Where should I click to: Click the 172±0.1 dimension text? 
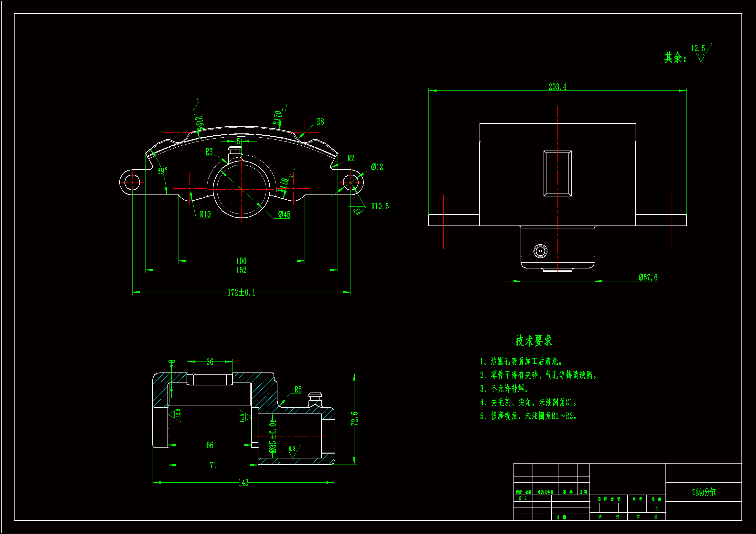tap(241, 292)
